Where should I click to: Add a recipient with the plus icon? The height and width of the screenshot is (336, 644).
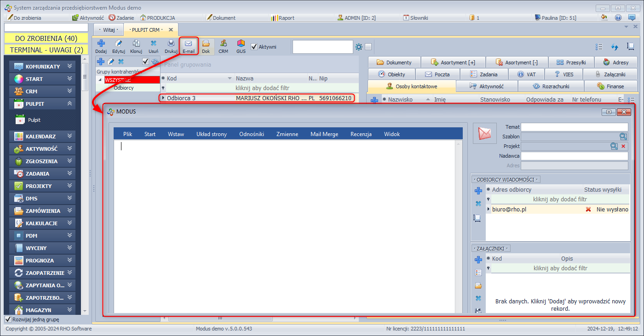coord(478,191)
